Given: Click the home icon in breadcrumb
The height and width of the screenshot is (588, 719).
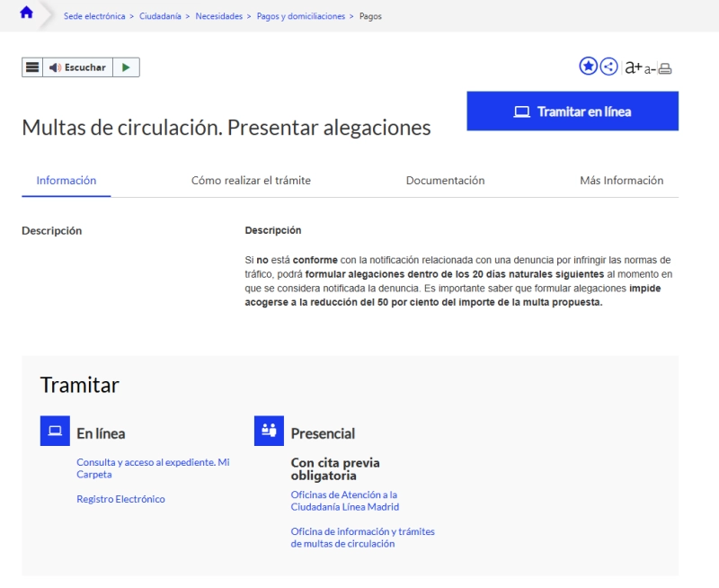Looking at the screenshot, I should [x=26, y=13].
